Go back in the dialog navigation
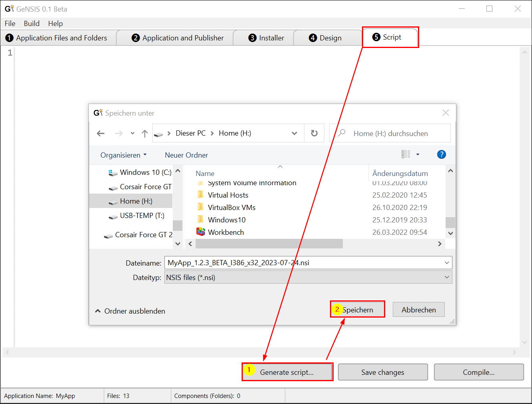 coord(101,133)
